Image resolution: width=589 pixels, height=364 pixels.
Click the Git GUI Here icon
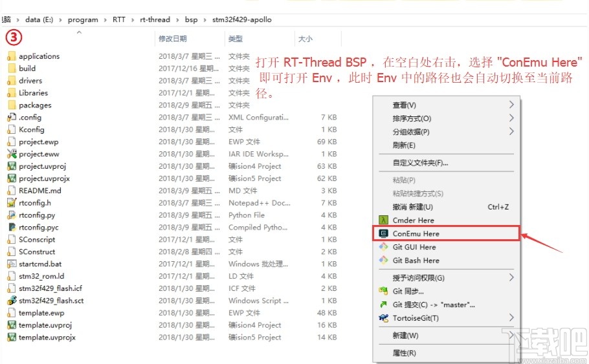pos(383,247)
